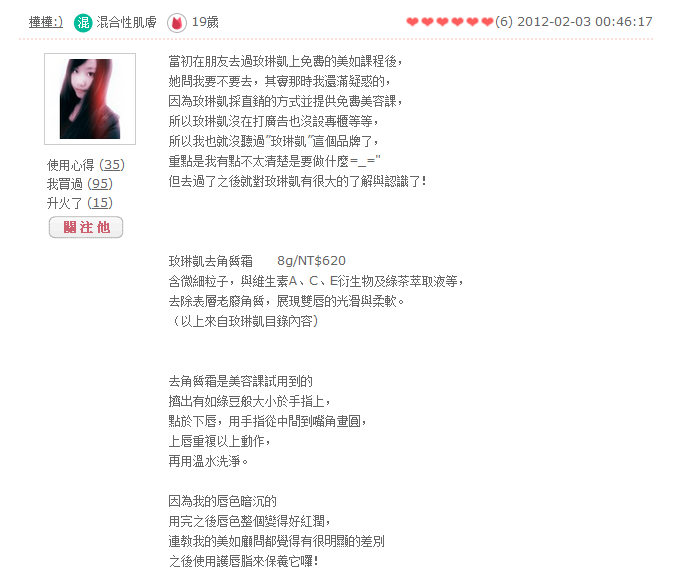Select the second heart rating icon
The width and height of the screenshot is (678, 586).
coord(428,22)
